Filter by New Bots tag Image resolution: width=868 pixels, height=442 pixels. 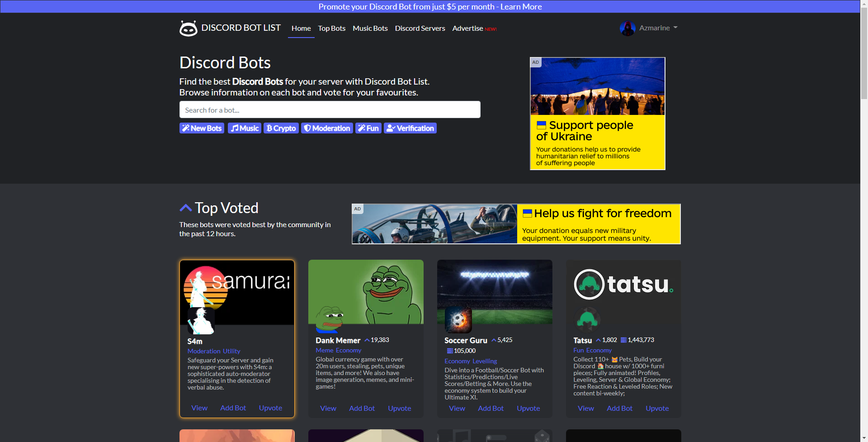click(x=202, y=128)
